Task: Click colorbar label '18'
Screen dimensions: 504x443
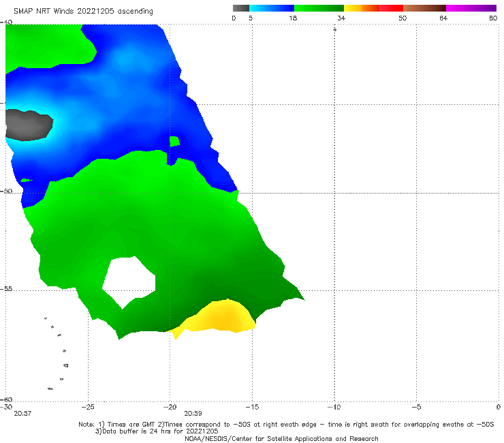Action: point(293,18)
